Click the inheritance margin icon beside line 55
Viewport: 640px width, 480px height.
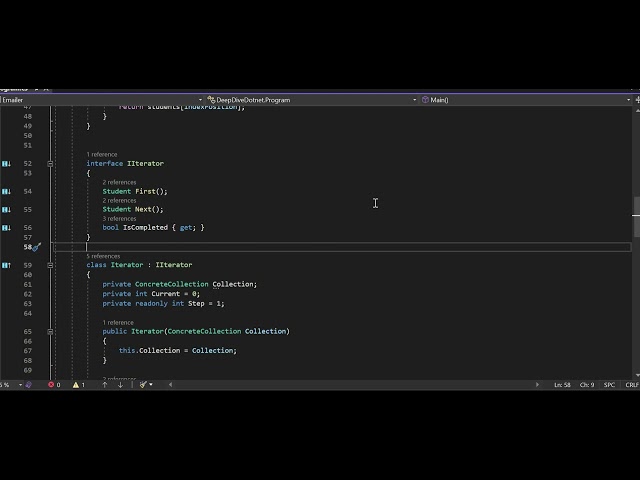6,210
